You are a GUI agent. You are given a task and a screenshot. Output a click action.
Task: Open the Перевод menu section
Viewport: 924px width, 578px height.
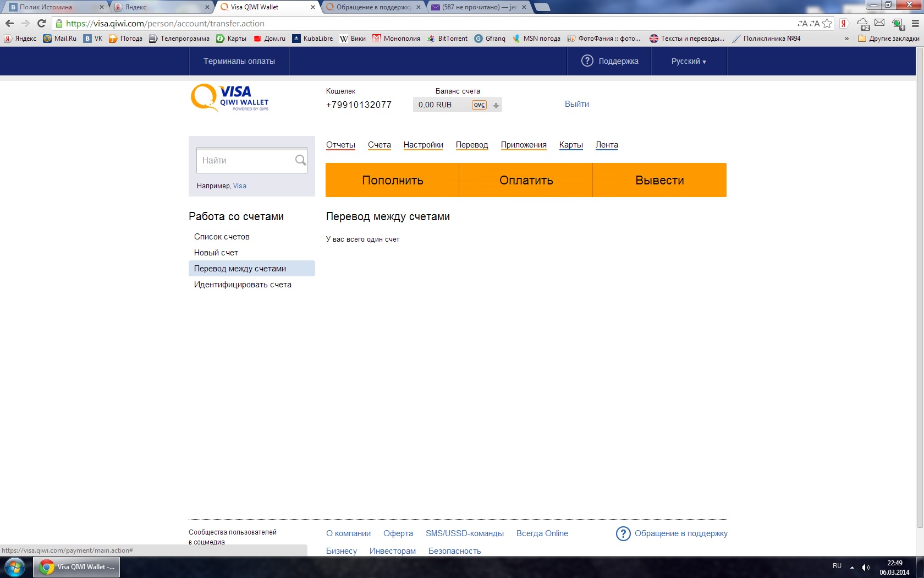click(472, 145)
